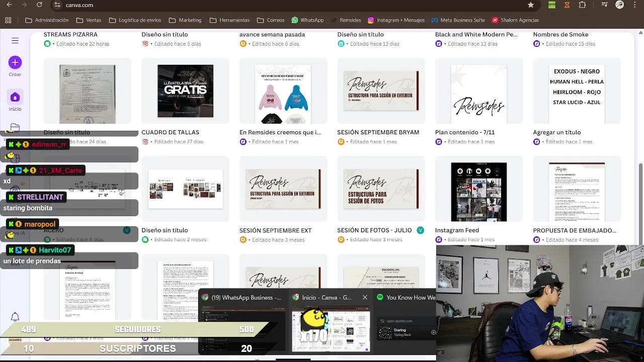This screenshot has height=362, width=644.
Task: Click 'Editado hace 27 días' under CUADRO DE TALLAS
Action: pos(179,142)
